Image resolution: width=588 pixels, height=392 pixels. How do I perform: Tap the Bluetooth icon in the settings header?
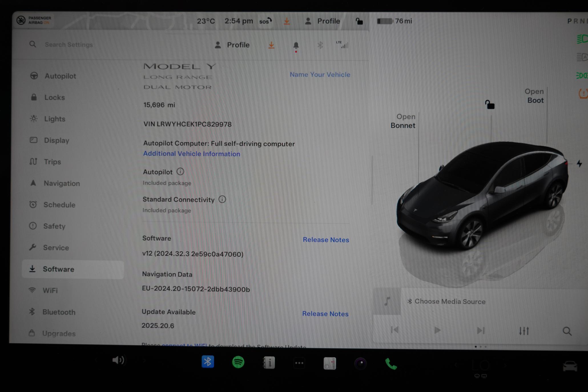tap(320, 45)
